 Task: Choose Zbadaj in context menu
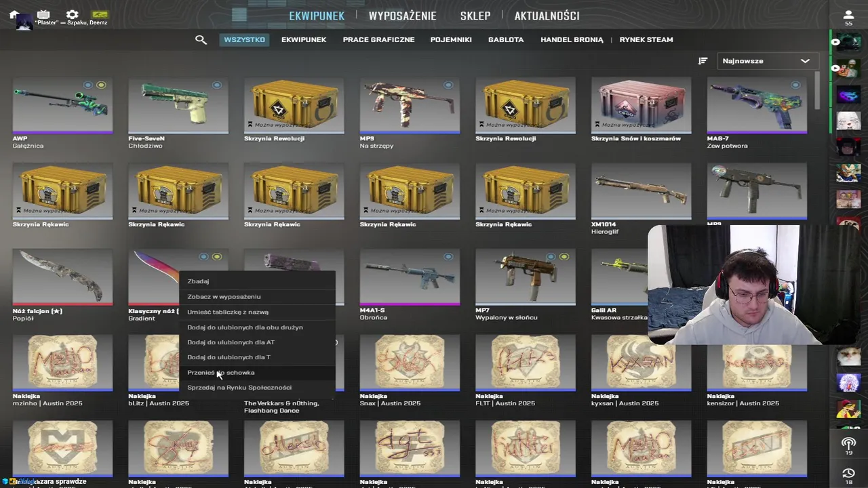click(x=257, y=281)
